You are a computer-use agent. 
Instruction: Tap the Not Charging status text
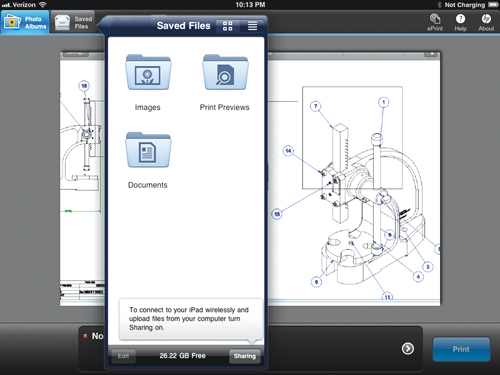tap(465, 5)
